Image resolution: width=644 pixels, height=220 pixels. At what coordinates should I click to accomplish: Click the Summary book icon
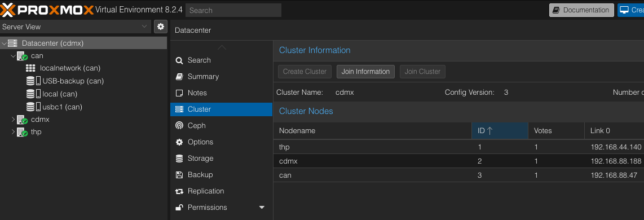179,77
